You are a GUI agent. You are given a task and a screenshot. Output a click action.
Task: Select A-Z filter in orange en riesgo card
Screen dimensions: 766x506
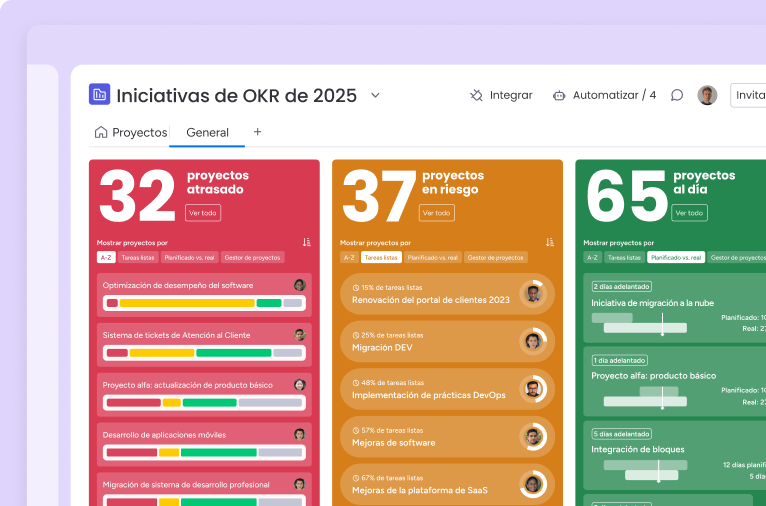(349, 257)
